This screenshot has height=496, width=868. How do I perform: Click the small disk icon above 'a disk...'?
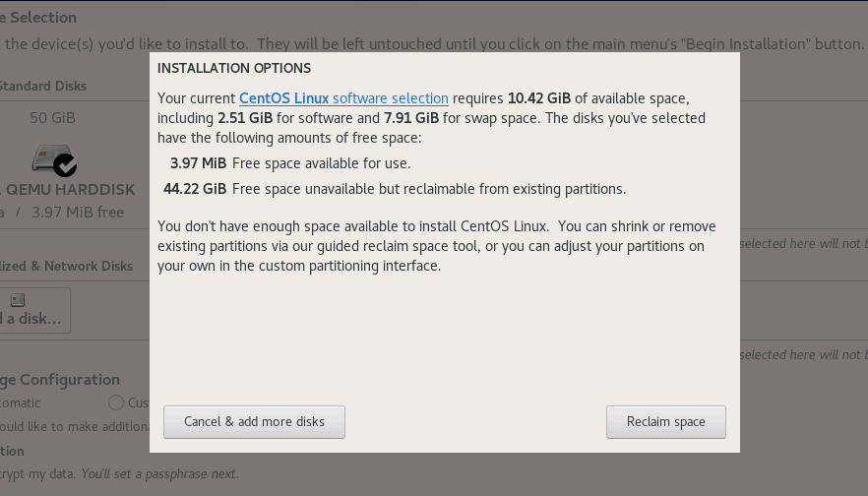coord(18,300)
